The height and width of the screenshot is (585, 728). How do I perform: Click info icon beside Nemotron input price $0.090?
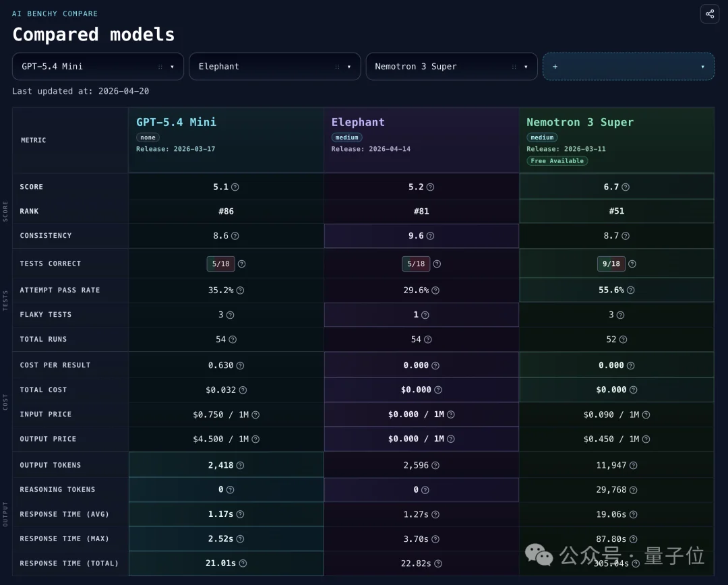point(646,414)
